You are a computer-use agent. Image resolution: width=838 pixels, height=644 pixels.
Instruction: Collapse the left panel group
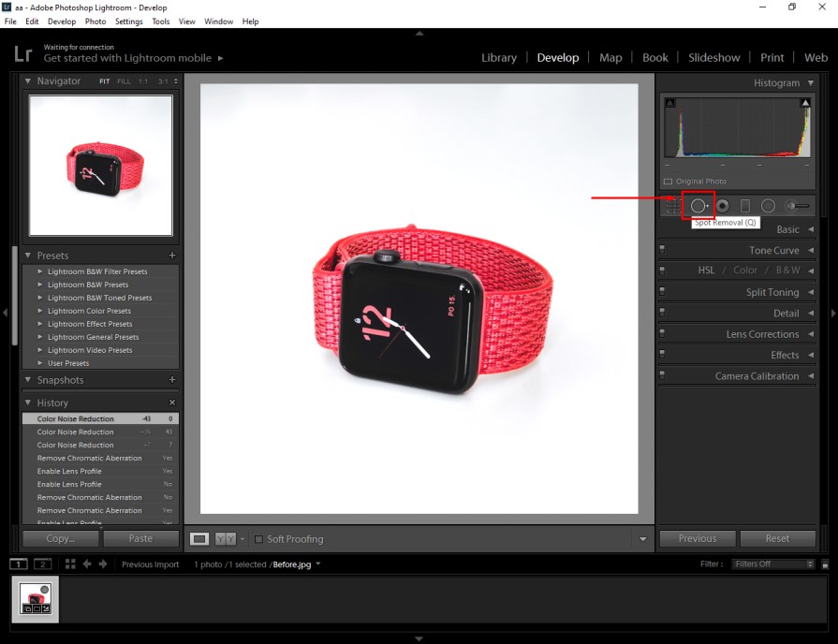click(5, 313)
